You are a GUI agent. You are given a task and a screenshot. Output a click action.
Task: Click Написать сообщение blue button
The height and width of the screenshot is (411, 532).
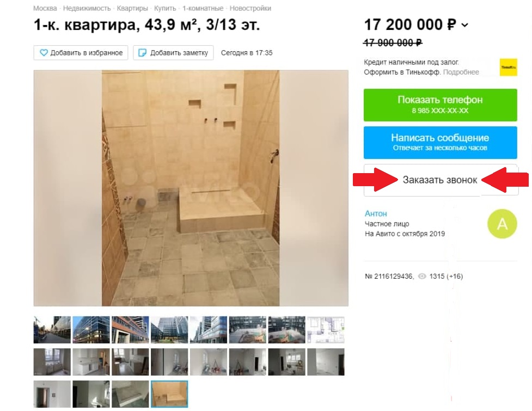[440, 143]
